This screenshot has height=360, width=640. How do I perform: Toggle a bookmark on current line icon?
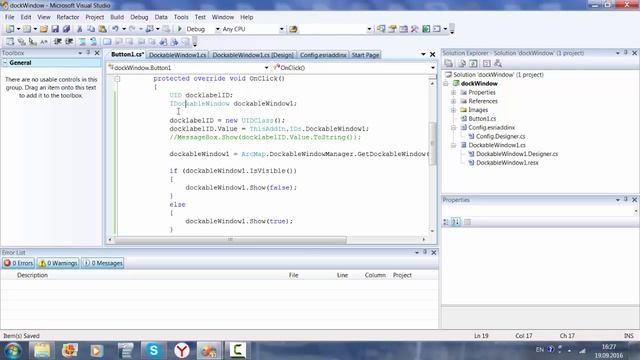coord(107,42)
